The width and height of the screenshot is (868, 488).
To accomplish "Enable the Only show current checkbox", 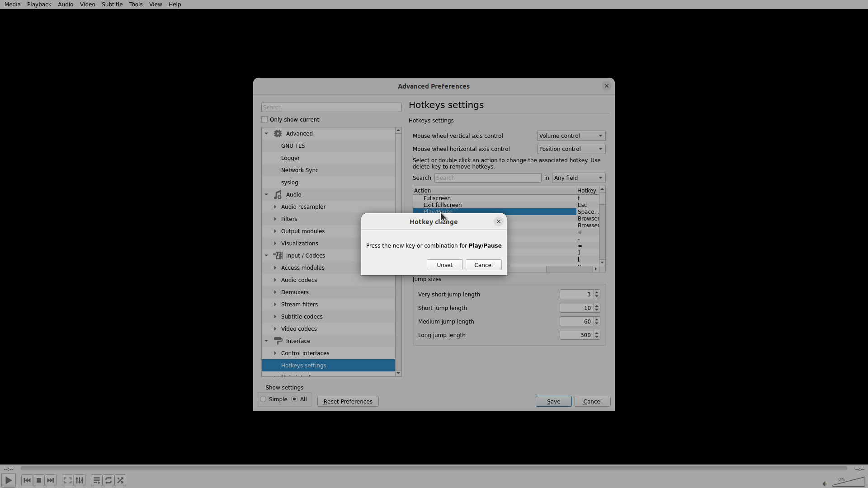I will coord(264,120).
